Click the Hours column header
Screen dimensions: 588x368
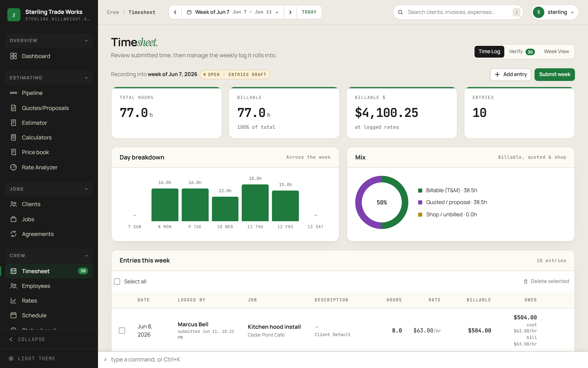pyautogui.click(x=394, y=300)
